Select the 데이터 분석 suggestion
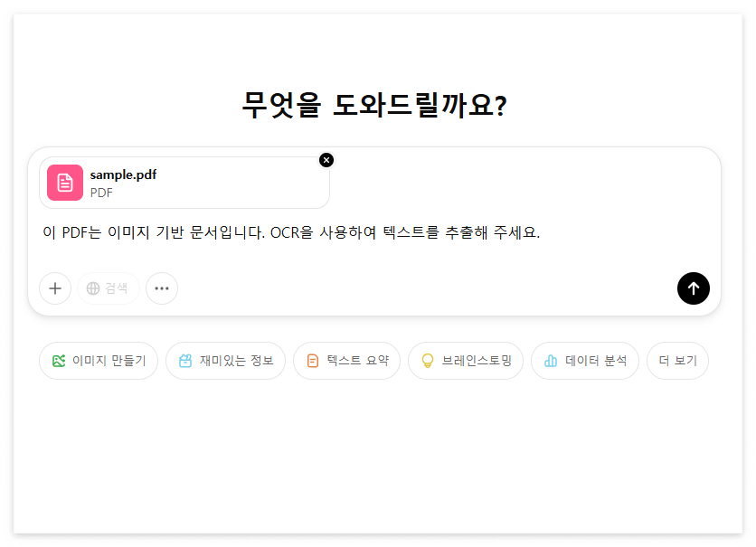 pos(584,360)
